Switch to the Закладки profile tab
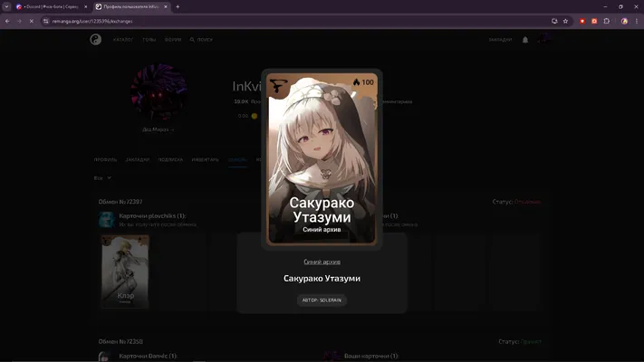 (x=138, y=159)
